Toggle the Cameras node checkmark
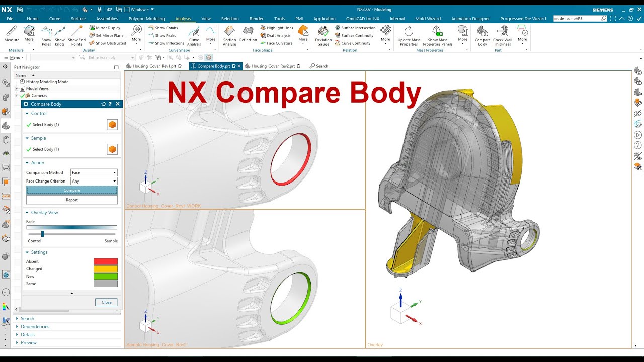The image size is (644, 362). point(23,96)
